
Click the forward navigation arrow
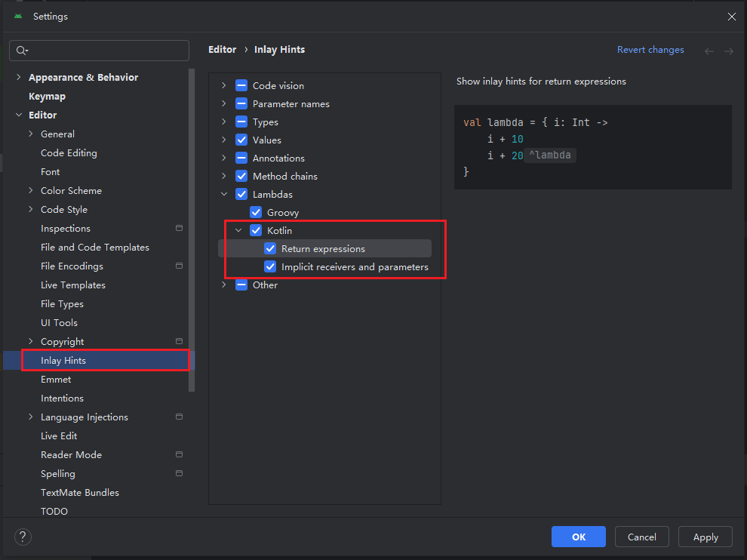tap(728, 51)
